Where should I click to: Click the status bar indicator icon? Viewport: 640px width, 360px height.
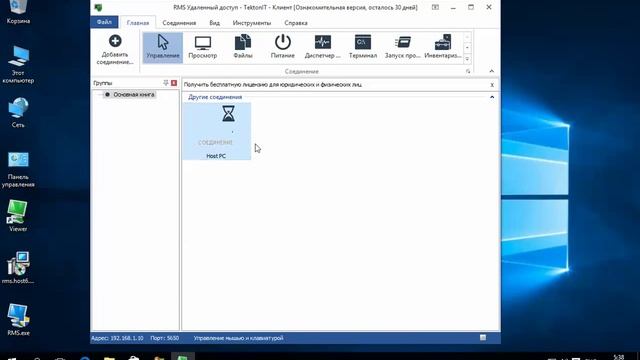click(483, 338)
